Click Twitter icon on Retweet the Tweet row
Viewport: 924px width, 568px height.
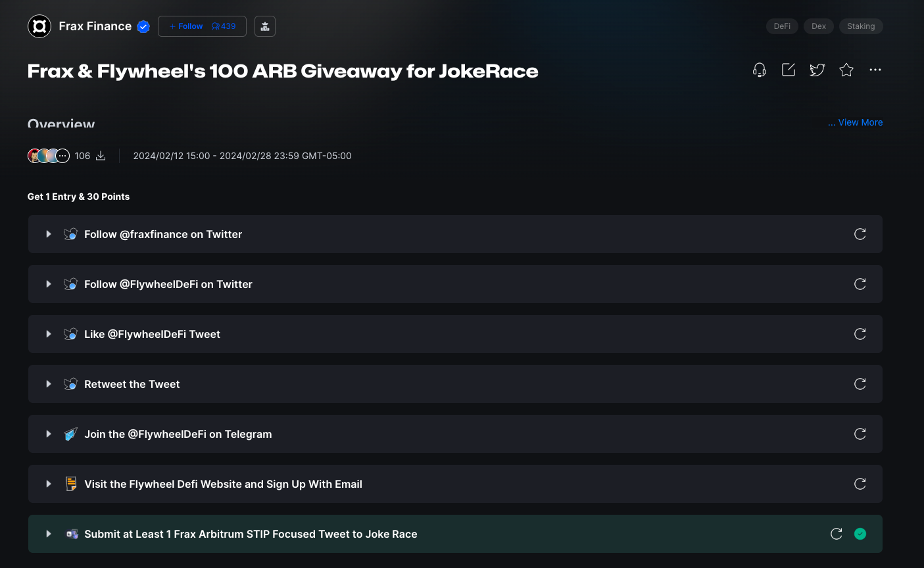pos(70,384)
